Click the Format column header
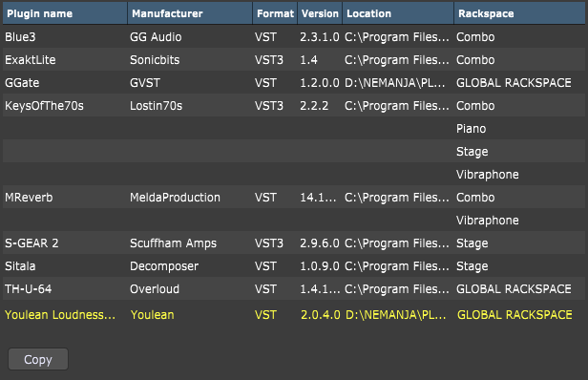Viewport: 588px width, 380px height. tap(275, 13)
